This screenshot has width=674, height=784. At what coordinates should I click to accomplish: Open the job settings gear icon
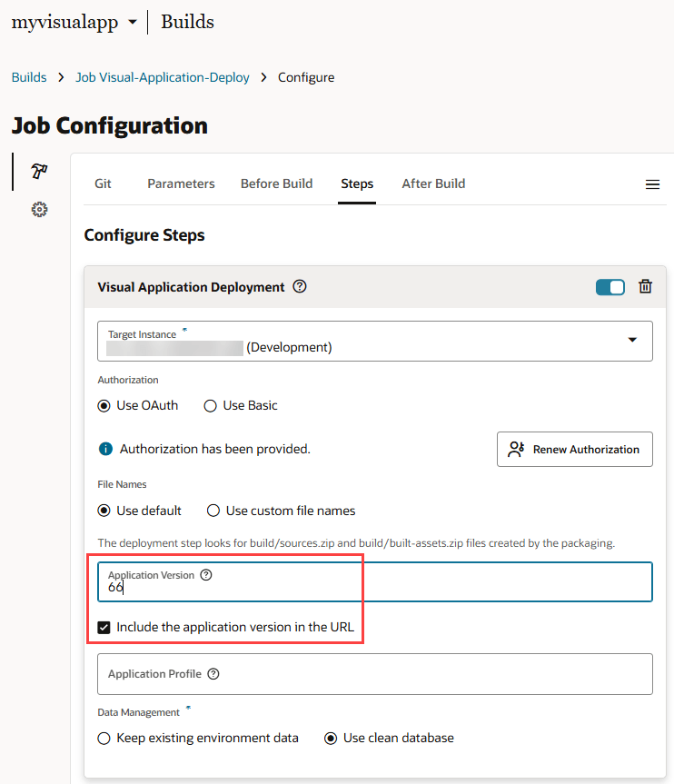pos(39,210)
